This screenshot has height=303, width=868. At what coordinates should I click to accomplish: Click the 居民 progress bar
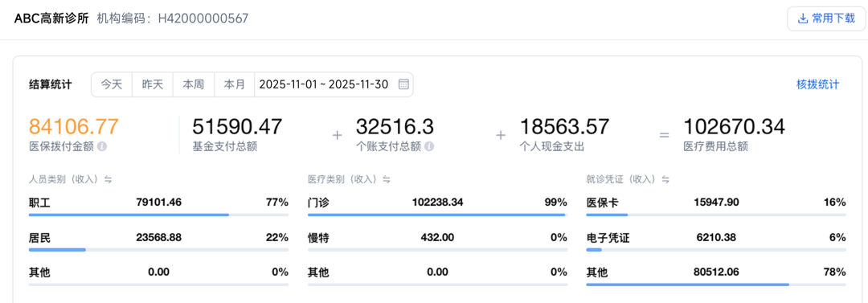click(x=158, y=250)
